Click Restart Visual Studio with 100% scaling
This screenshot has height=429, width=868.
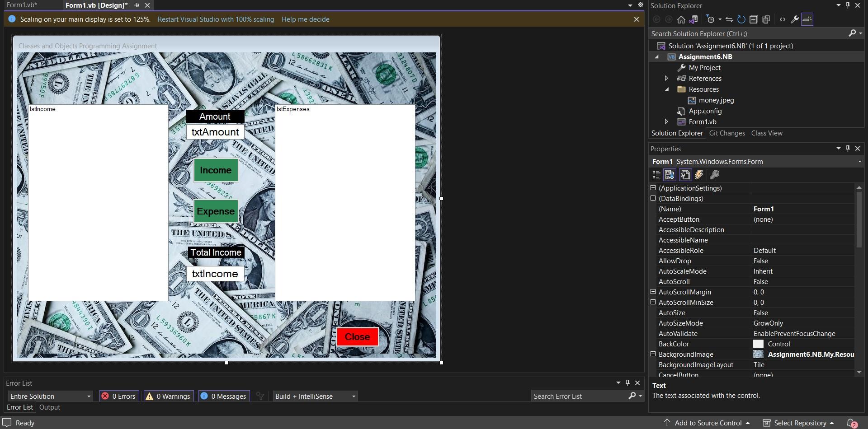[216, 19]
